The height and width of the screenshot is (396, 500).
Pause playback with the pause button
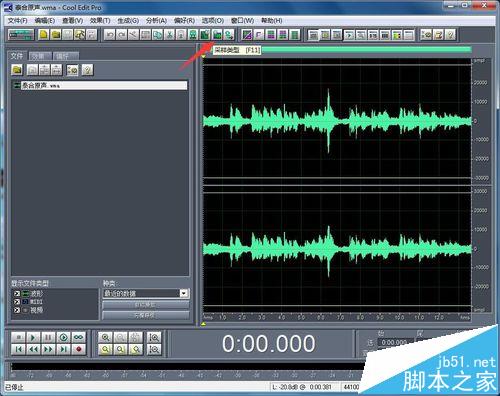point(48,338)
